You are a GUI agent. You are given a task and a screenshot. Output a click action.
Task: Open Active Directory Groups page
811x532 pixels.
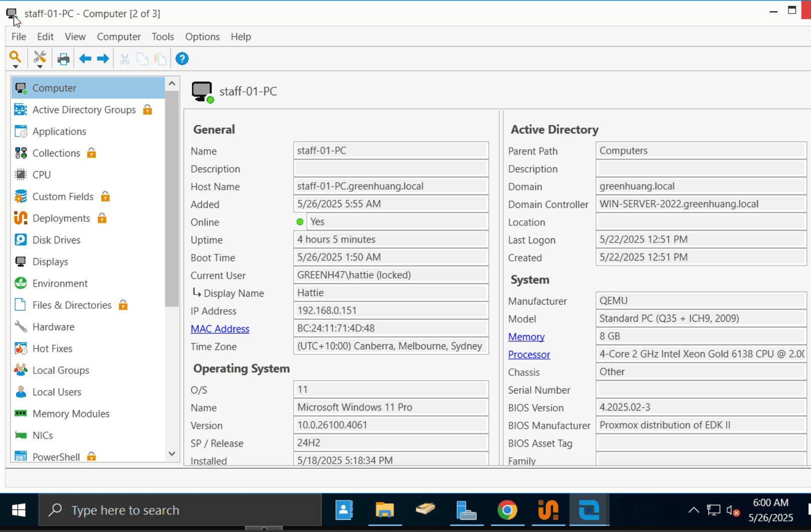[x=84, y=109]
